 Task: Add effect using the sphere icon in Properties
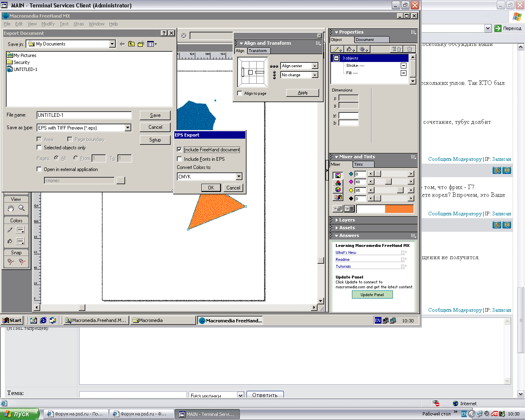pos(364,49)
